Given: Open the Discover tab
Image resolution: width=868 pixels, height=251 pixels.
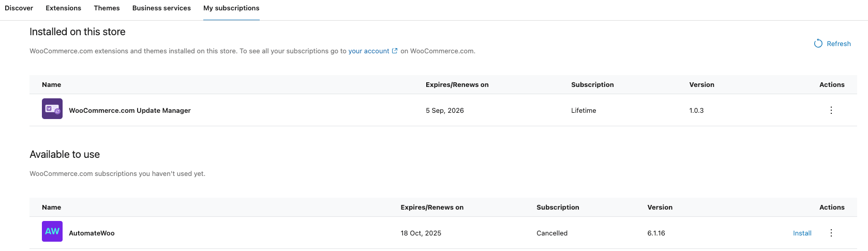Looking at the screenshot, I should (x=19, y=8).
